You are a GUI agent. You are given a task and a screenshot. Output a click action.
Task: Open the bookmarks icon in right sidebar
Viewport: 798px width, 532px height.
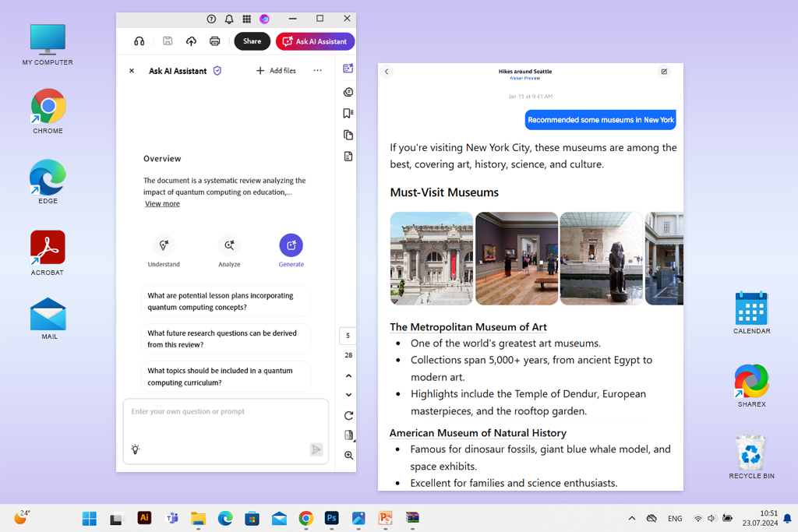348,114
